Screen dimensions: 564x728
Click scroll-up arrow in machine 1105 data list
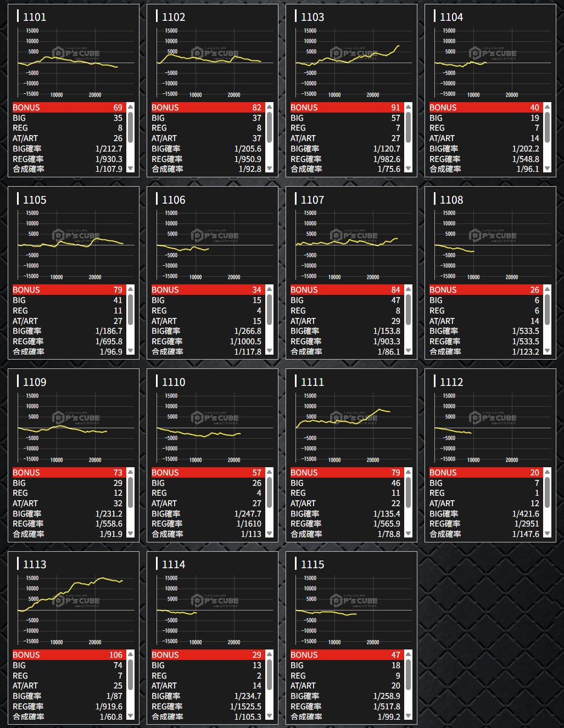pyautogui.click(x=131, y=289)
